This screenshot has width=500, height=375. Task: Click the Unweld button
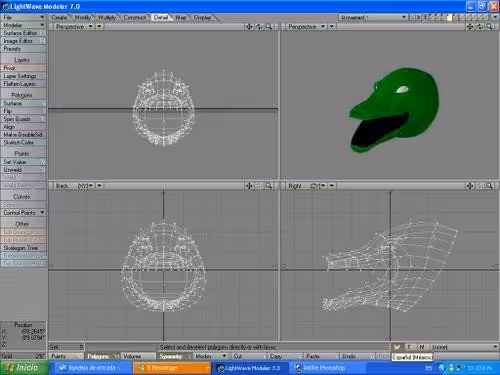[23, 170]
